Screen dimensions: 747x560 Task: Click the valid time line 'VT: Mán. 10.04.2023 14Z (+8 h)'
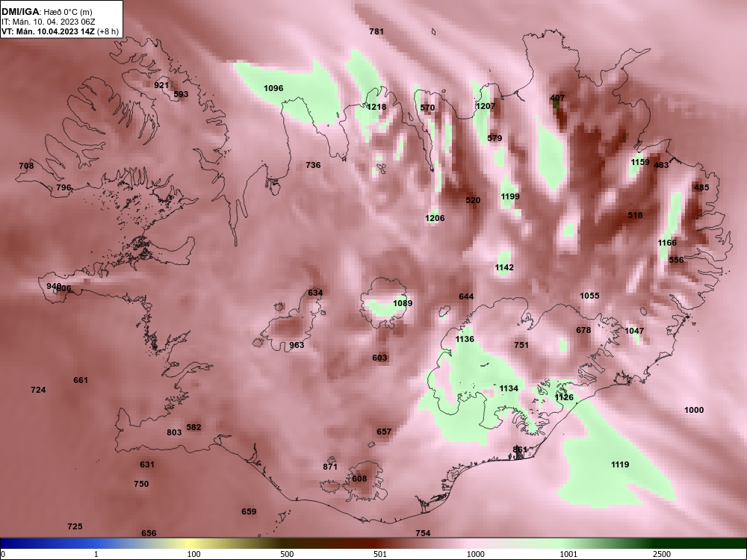tap(60, 32)
